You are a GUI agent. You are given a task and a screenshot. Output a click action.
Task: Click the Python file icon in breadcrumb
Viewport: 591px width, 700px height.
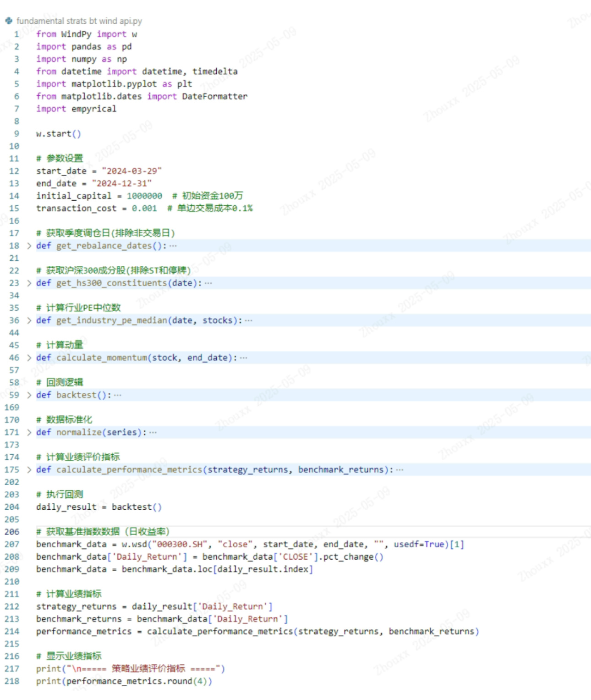pyautogui.click(x=9, y=21)
